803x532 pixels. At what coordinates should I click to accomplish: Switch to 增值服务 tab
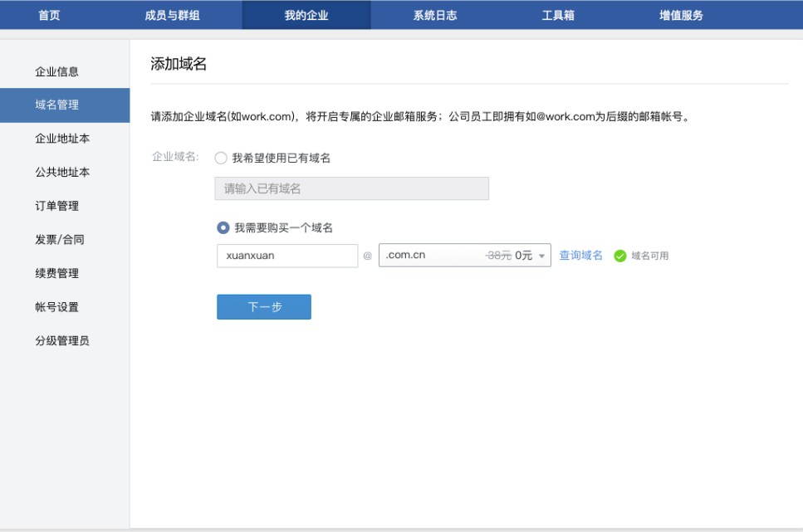(681, 15)
